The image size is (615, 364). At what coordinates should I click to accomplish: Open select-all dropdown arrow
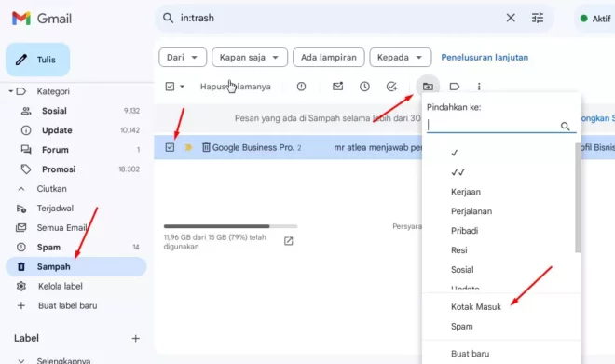pyautogui.click(x=182, y=87)
